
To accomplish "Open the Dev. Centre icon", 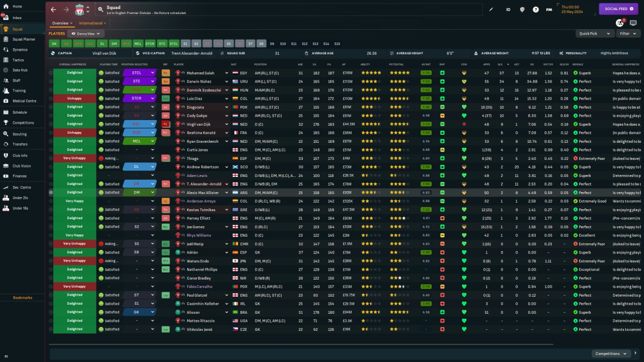I will (x=6, y=188).
